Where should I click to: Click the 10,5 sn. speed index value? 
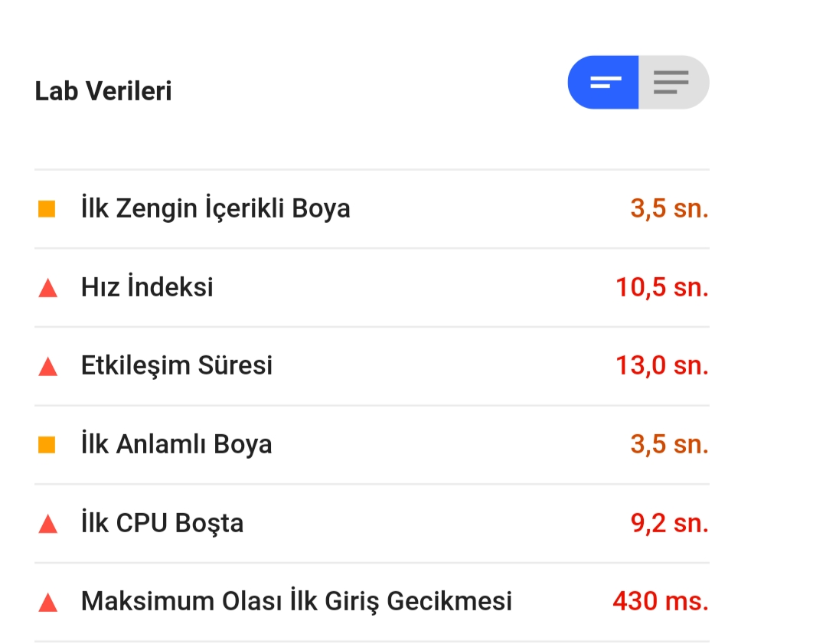[662, 287]
